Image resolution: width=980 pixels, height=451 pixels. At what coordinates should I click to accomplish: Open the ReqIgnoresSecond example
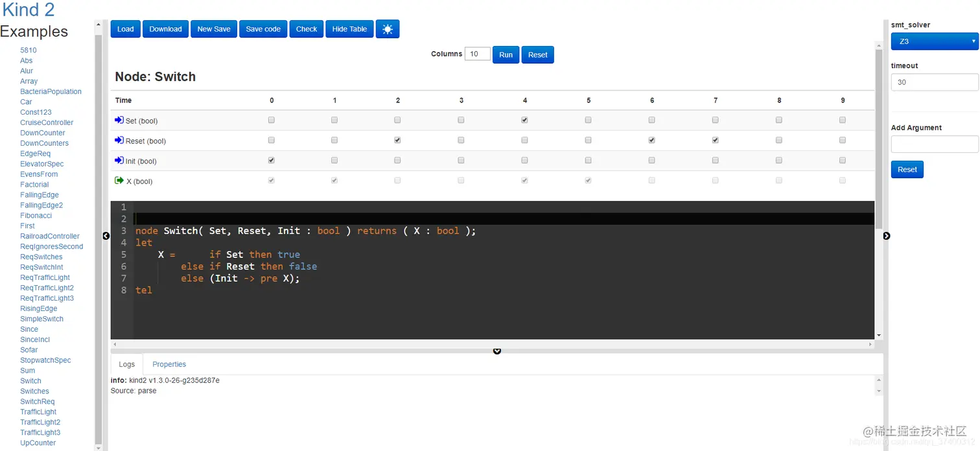tap(52, 246)
